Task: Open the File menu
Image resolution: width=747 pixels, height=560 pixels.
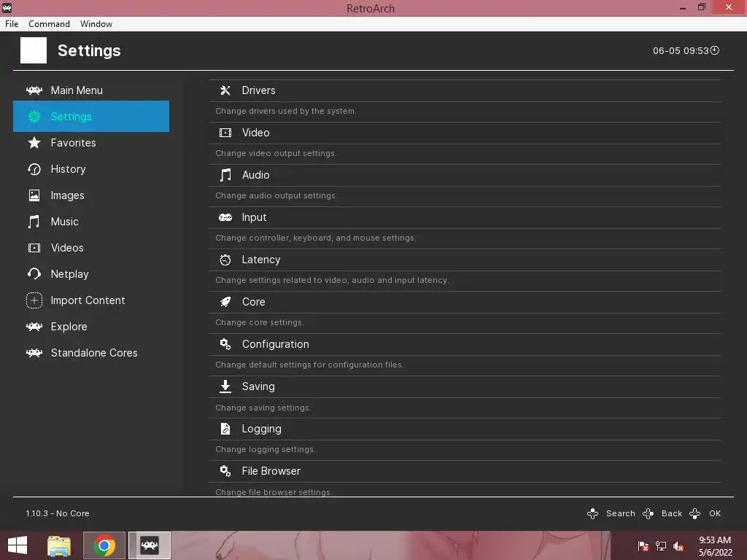Action: coord(12,24)
